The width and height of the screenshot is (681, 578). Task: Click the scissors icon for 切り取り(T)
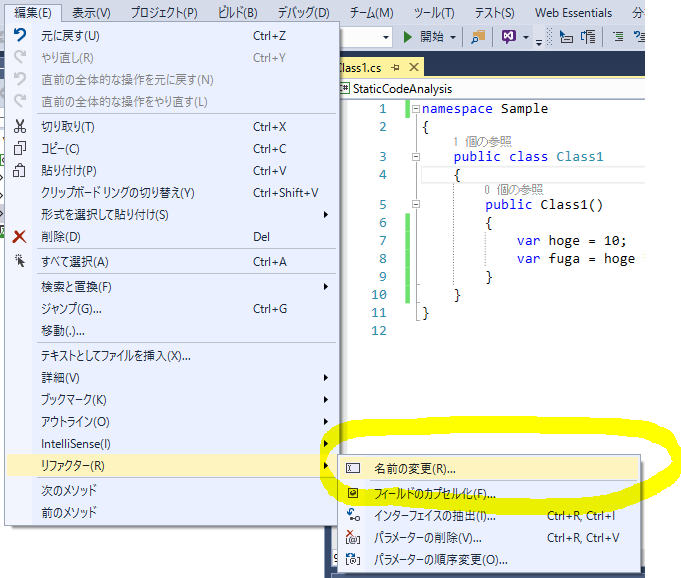coord(20,126)
